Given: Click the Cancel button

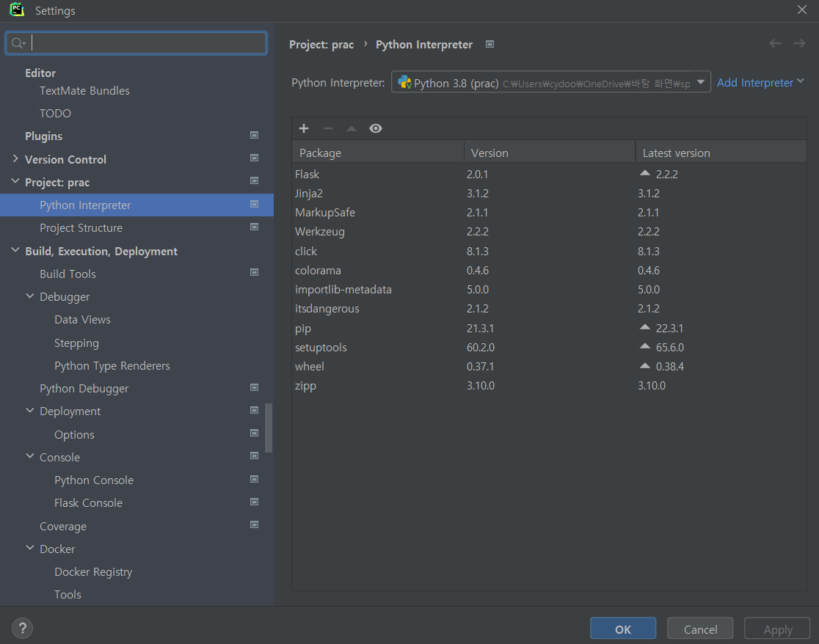Looking at the screenshot, I should [x=700, y=629].
